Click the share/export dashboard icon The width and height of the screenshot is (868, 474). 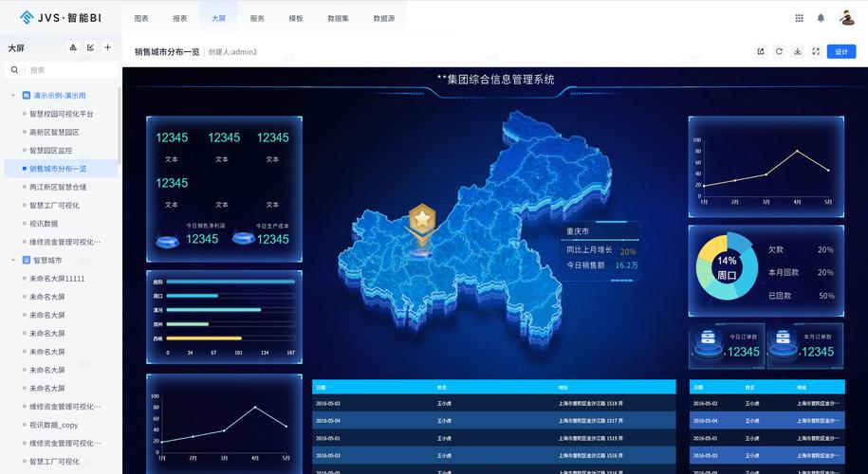pyautogui.click(x=760, y=52)
